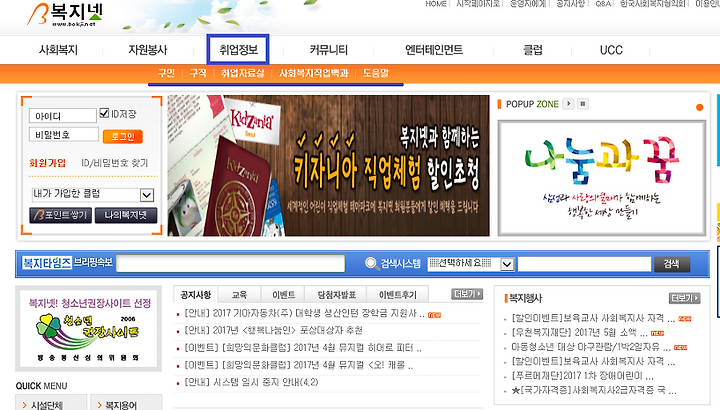Click the 검색 button in search bar

pos(672,264)
